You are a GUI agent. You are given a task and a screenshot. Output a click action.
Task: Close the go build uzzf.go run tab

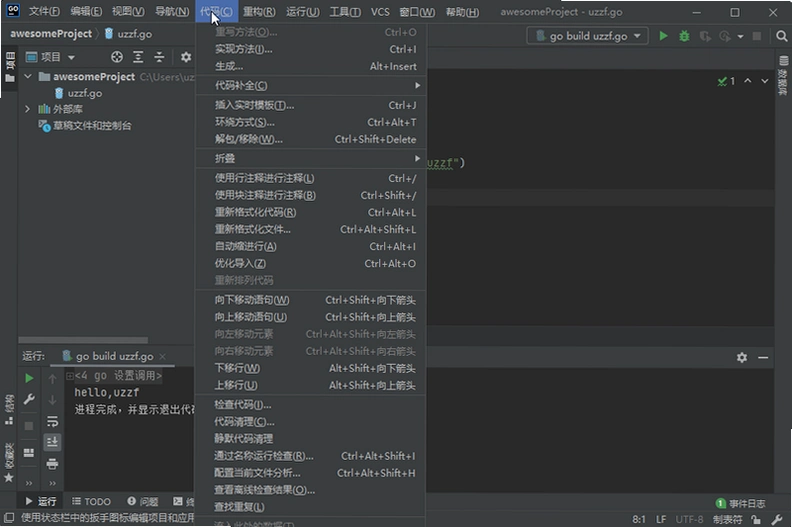162,356
